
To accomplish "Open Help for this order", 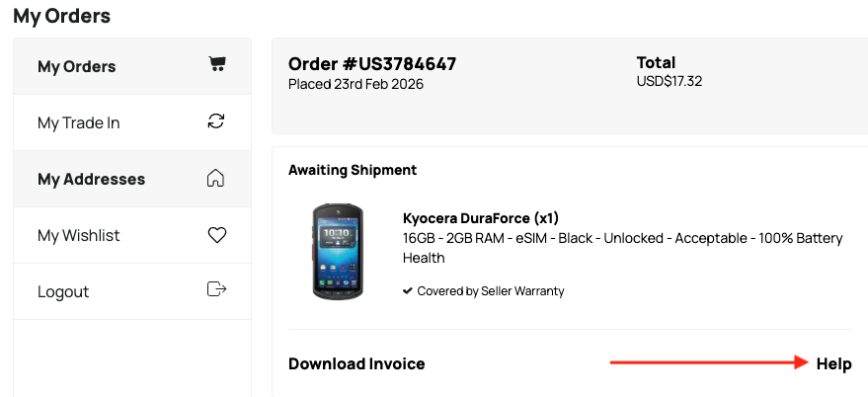I will point(833,364).
